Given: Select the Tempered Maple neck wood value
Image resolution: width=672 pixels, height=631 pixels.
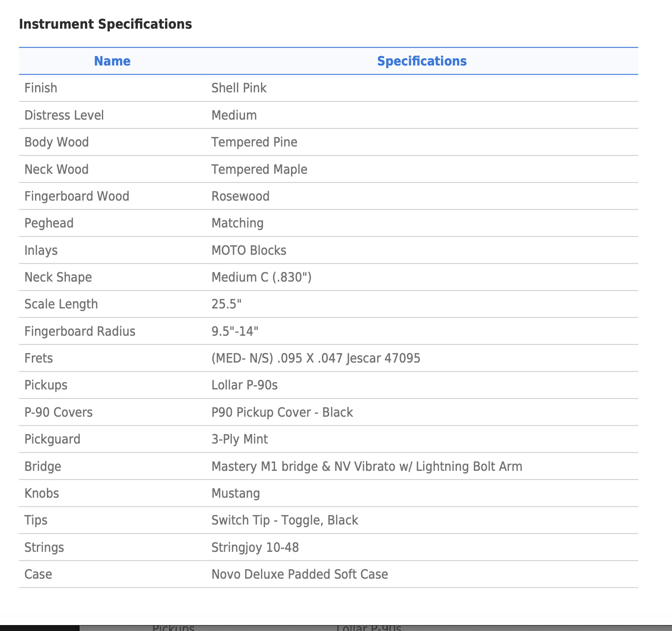Looking at the screenshot, I should click(x=260, y=169).
